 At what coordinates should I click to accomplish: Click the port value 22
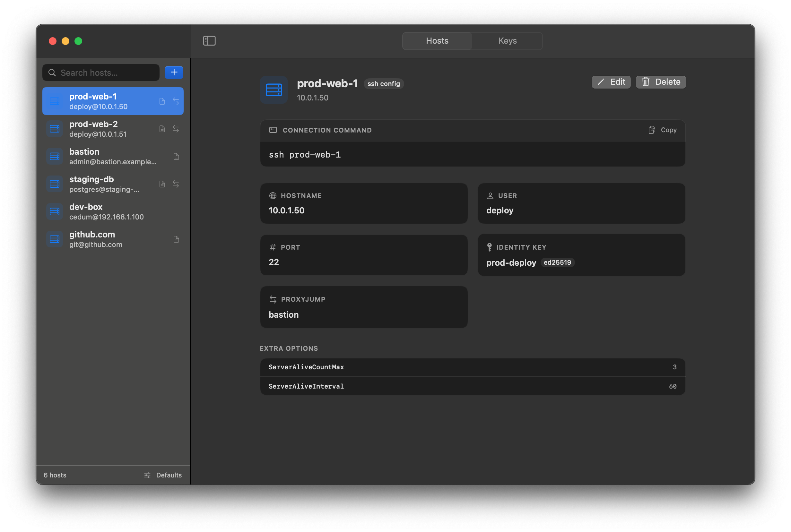(274, 262)
